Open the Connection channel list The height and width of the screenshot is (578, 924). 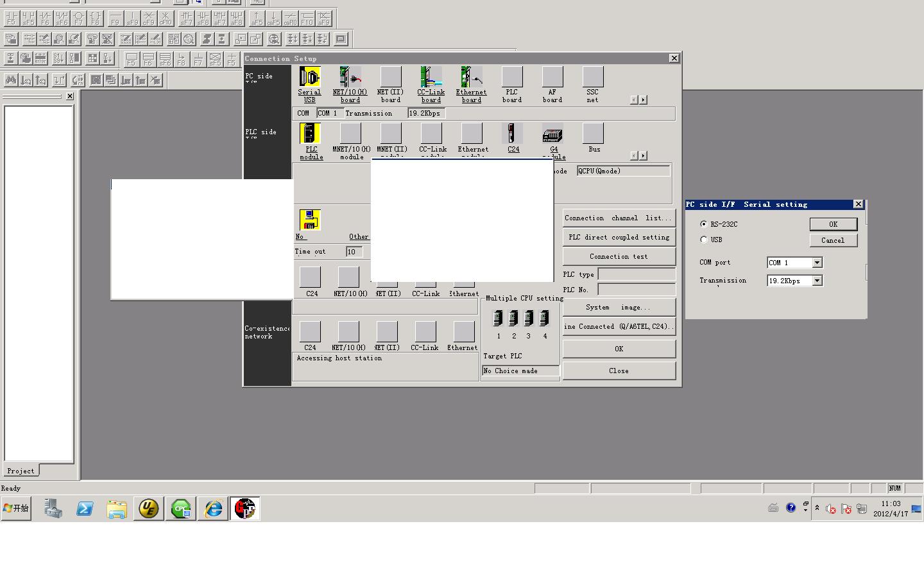[619, 218]
